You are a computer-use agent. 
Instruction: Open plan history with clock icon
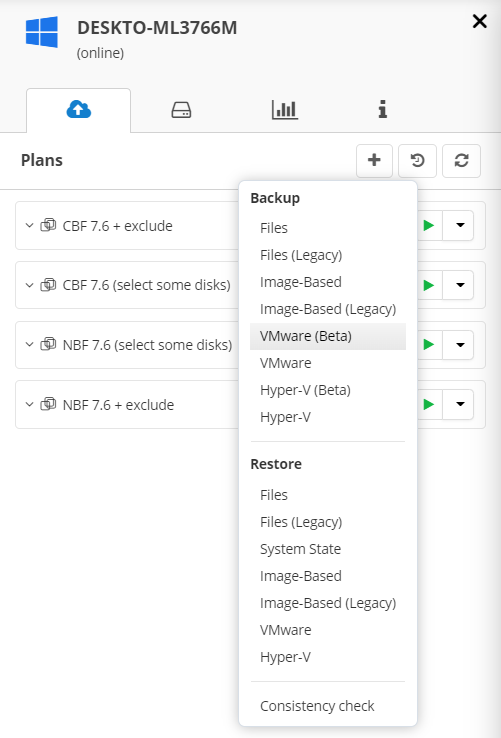[417, 160]
